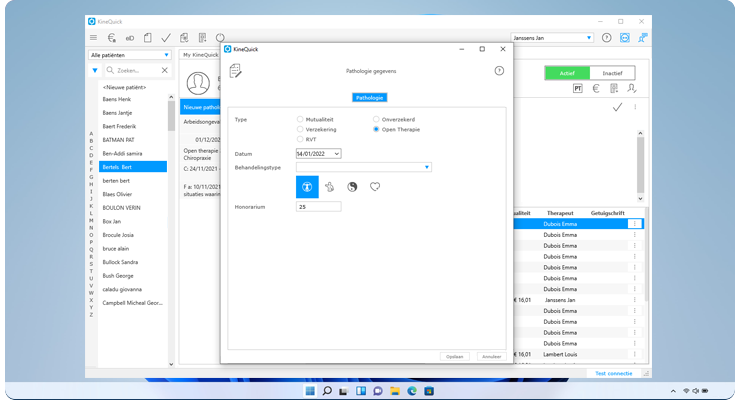The image size is (740, 400).
Task: Click the report list toolbar icon
Action: coord(202,38)
